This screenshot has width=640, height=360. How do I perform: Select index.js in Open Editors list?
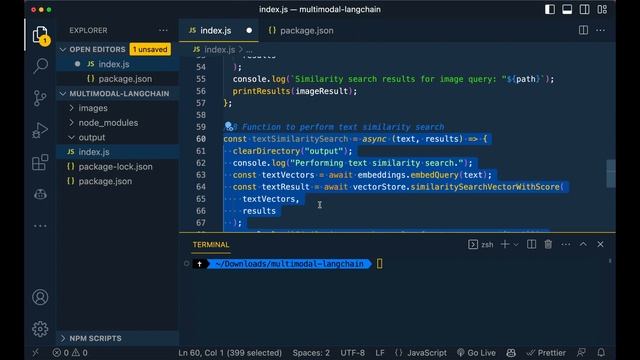[x=117, y=64]
